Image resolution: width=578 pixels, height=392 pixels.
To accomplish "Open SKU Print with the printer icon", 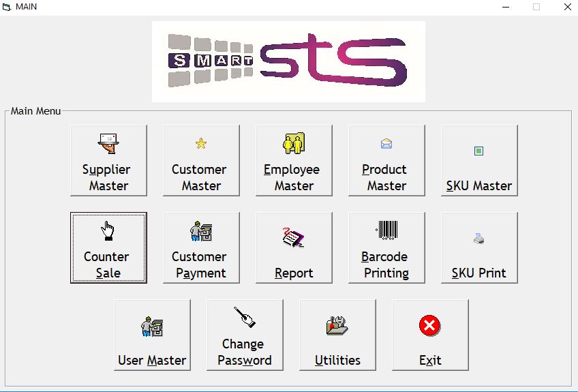I will 479,247.
